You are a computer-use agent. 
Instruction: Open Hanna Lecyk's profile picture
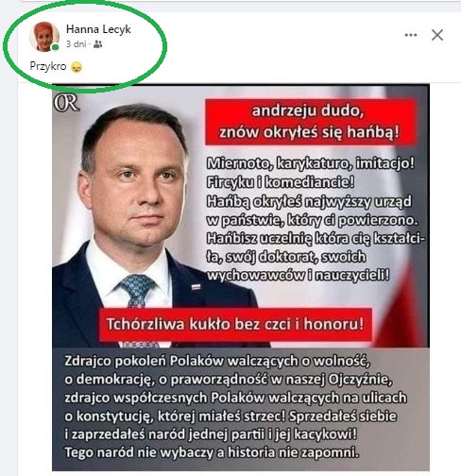pyautogui.click(x=44, y=37)
